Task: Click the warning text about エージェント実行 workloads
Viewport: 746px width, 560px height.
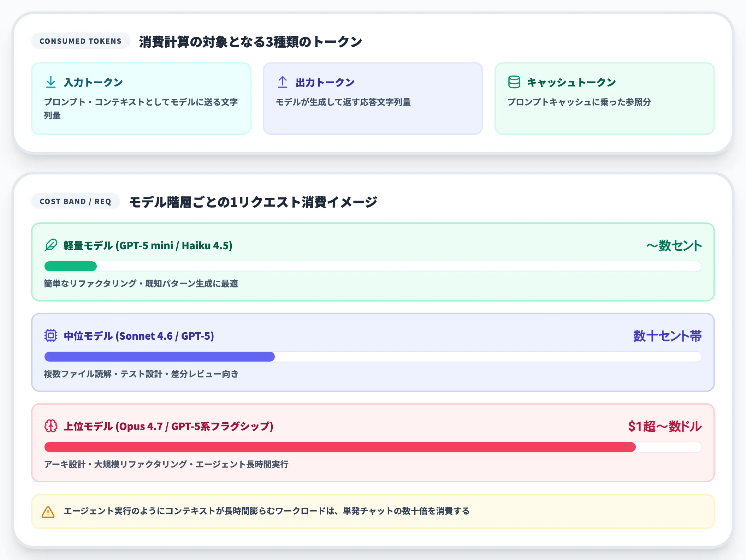Action: click(x=267, y=511)
